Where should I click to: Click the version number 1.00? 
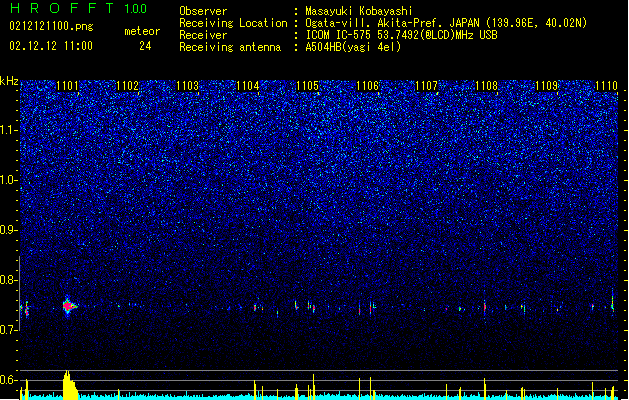(136, 8)
